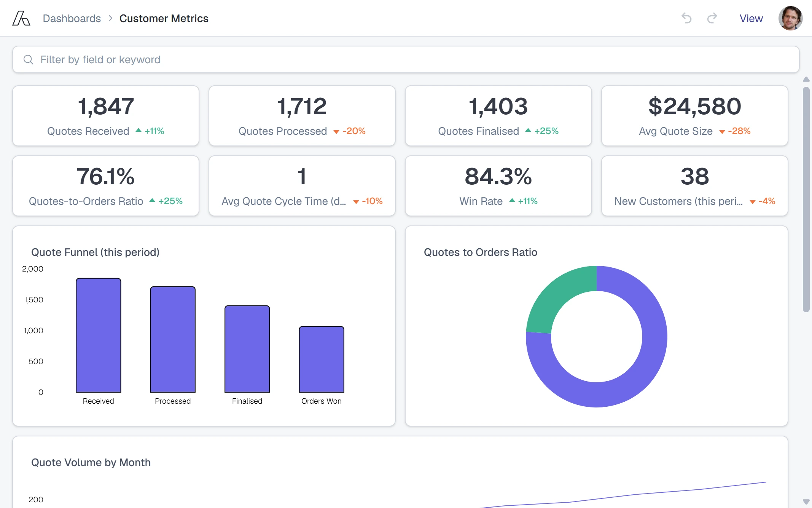Click the New Customers (this peri... label
The image size is (812, 508).
pyautogui.click(x=678, y=201)
